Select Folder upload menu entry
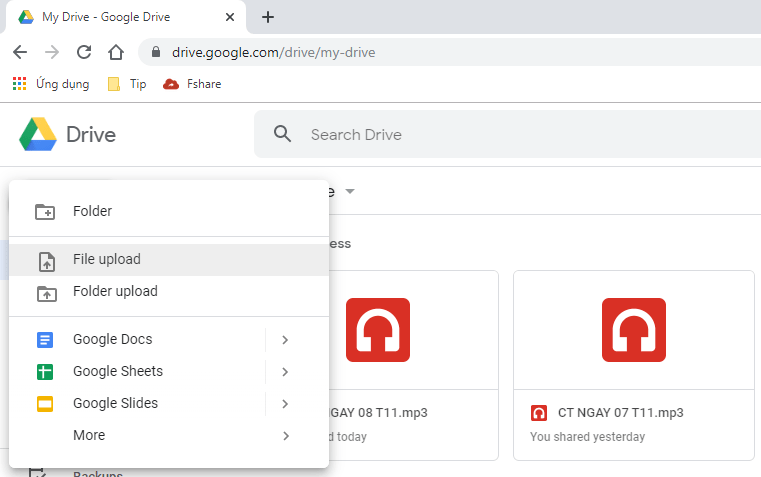The image size is (761, 477). [x=169, y=292]
